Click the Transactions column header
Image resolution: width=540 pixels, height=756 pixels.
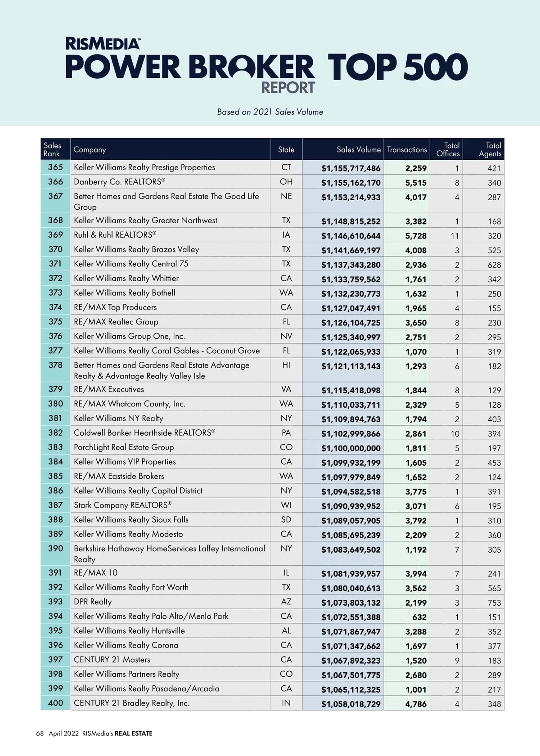coord(407,150)
